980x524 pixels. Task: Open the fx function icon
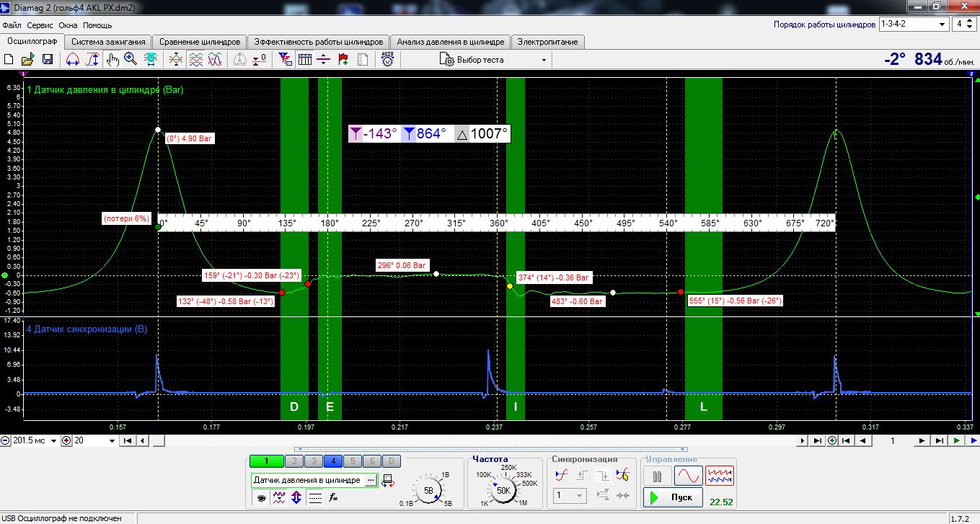pos(333,497)
